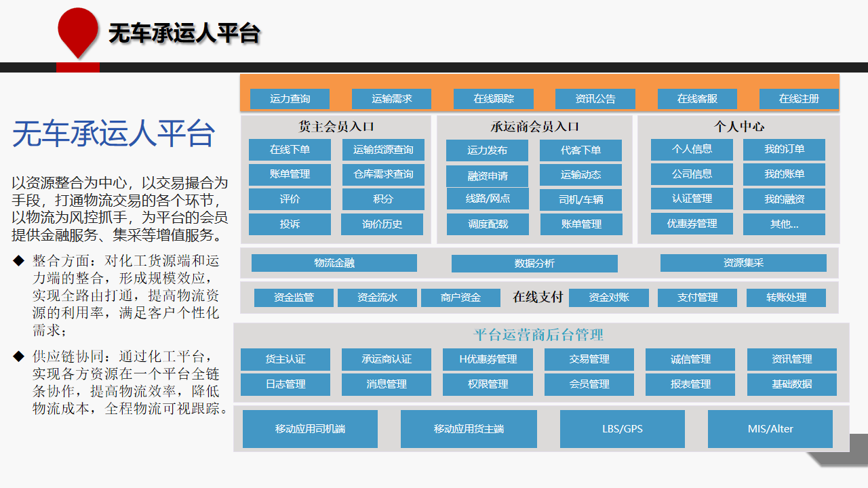Screen dimensions: 868x488
Task: Click the MIS/Alter block
Action: pos(770,429)
